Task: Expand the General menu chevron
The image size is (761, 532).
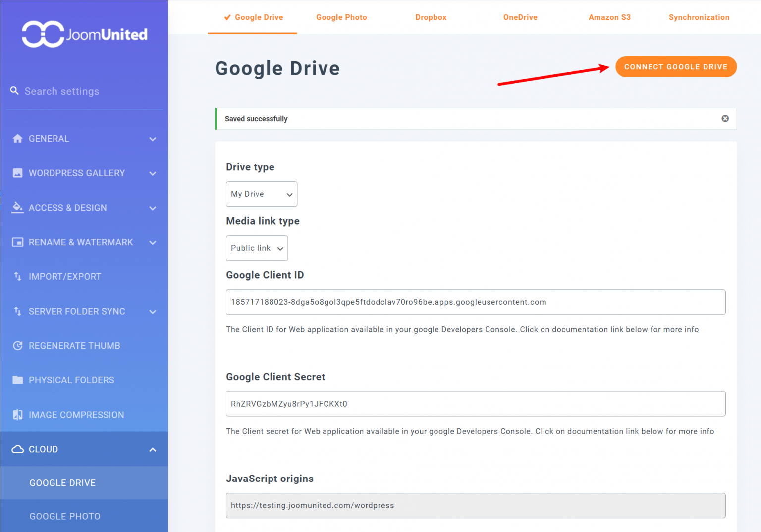Action: (153, 139)
